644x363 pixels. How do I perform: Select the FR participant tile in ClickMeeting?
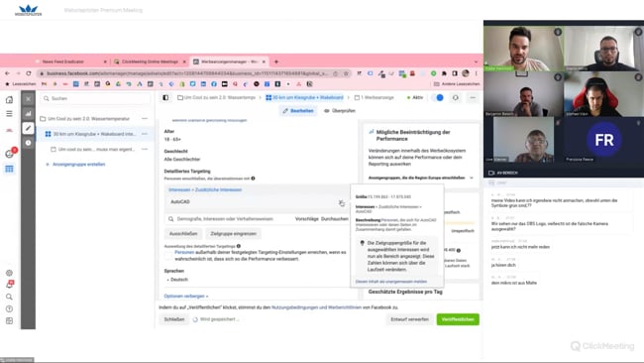click(x=603, y=140)
